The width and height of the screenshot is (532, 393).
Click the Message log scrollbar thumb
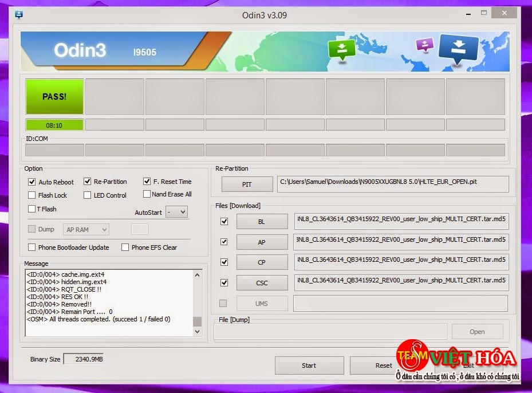(198, 321)
